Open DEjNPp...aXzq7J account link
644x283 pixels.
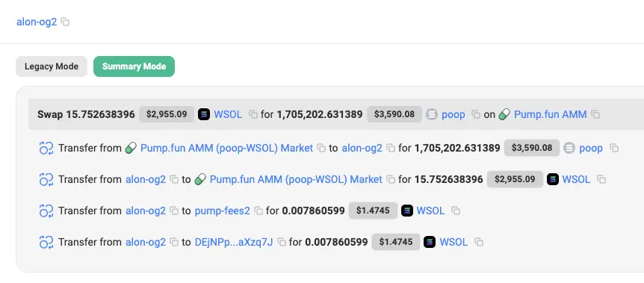point(234,243)
